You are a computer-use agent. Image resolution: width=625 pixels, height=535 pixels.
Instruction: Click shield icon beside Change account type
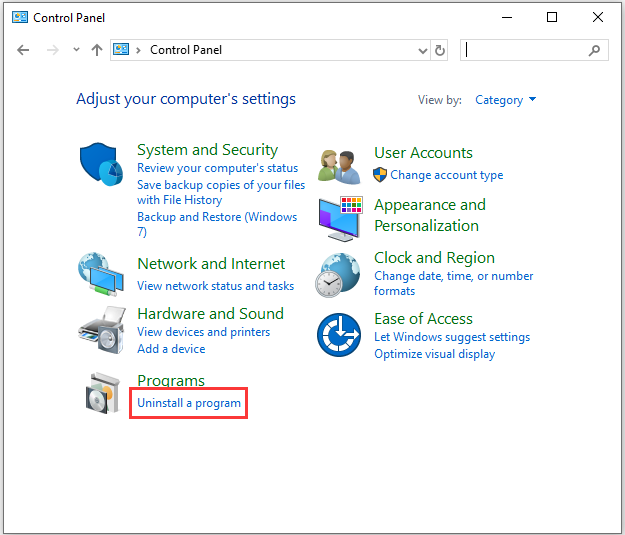(380, 175)
